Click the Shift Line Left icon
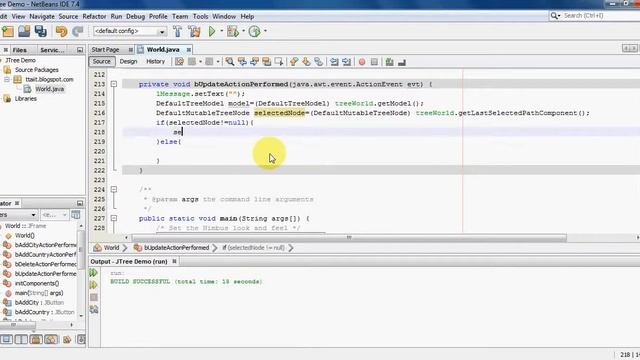The width and height of the screenshot is (640, 360). [x=334, y=62]
